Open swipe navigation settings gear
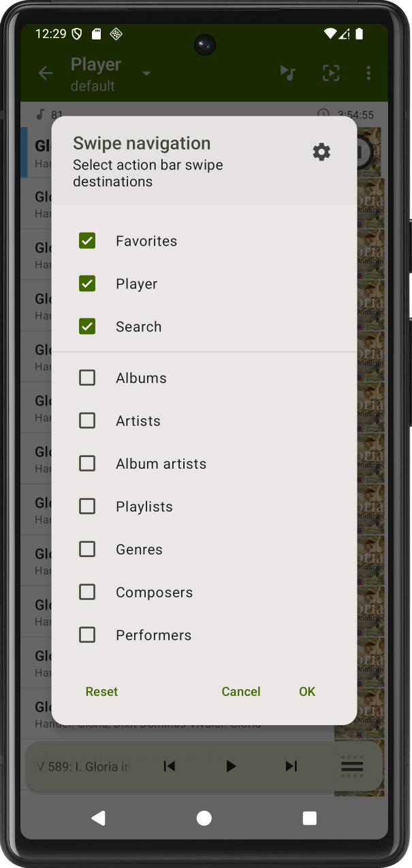This screenshot has width=412, height=868. click(321, 152)
